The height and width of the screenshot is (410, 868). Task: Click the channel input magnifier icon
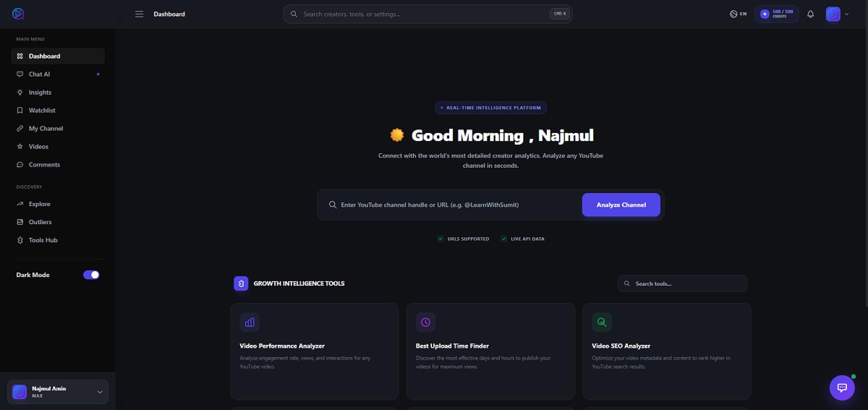tap(333, 205)
